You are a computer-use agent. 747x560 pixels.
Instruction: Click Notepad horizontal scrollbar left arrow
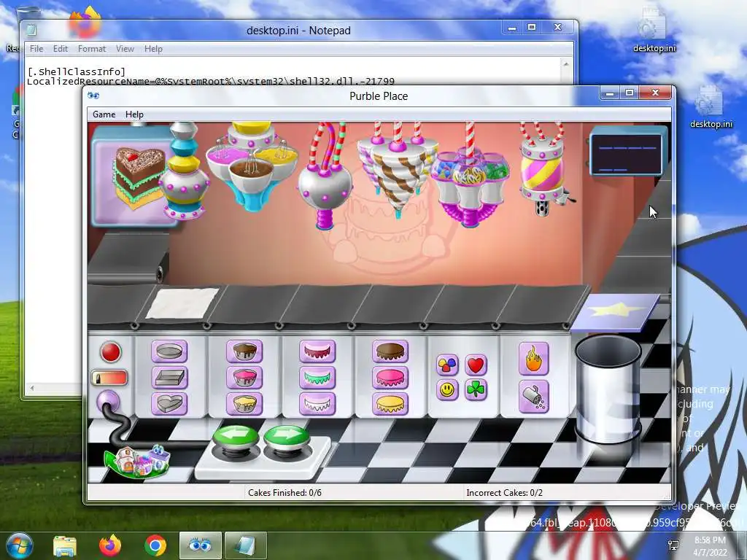point(31,388)
